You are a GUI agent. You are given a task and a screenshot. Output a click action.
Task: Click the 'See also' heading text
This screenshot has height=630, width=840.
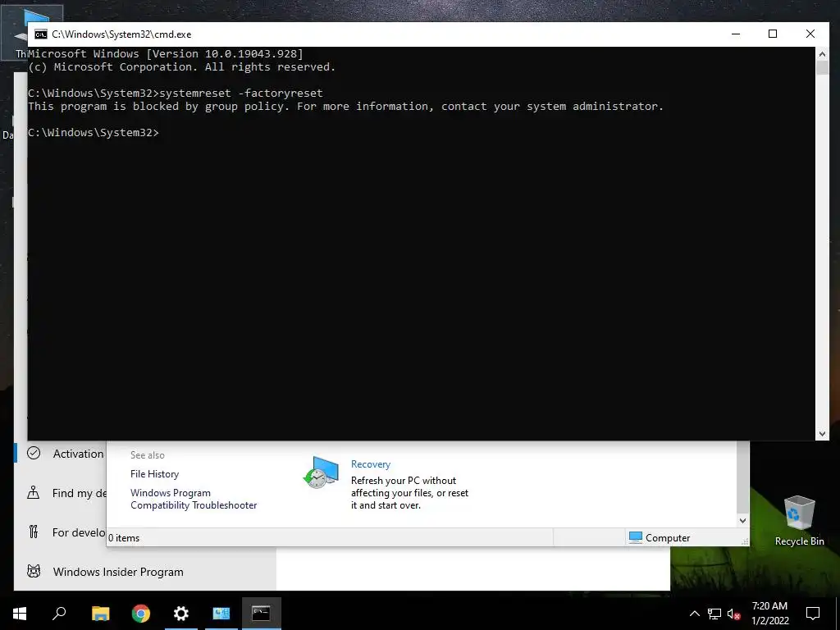point(148,454)
